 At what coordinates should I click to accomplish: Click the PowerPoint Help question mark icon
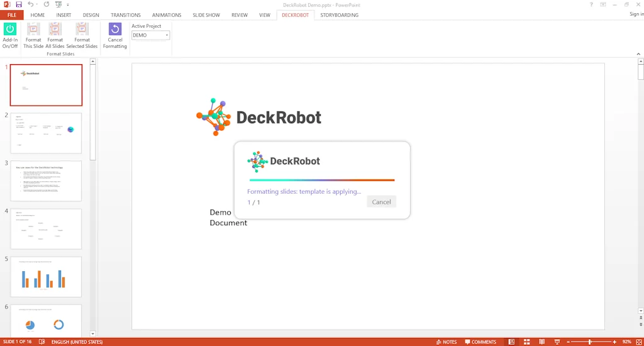point(591,4)
